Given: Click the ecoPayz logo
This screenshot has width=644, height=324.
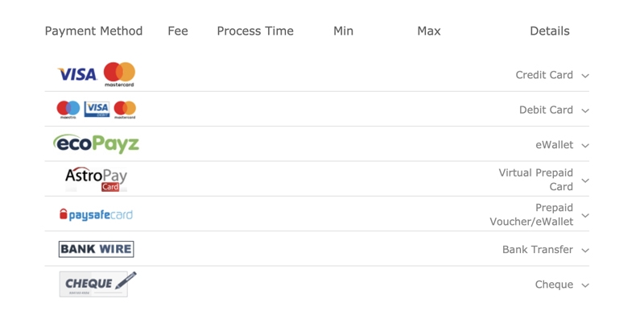Looking at the screenshot, I should click(x=97, y=144).
